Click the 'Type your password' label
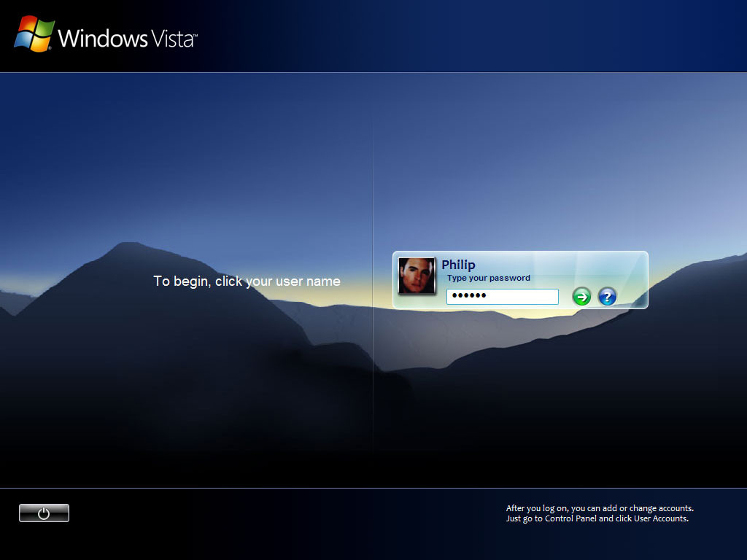This screenshot has height=560, width=747. click(x=488, y=278)
